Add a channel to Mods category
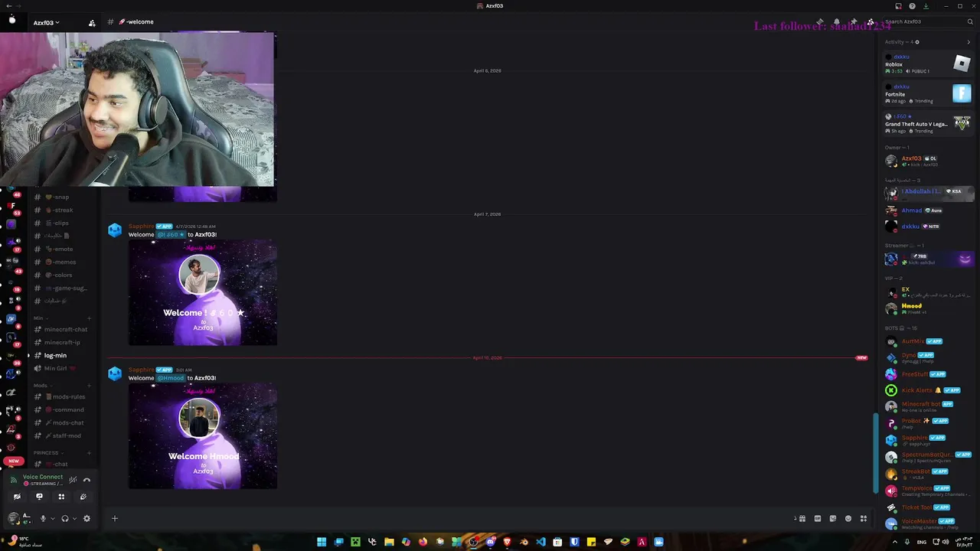 pos(89,386)
